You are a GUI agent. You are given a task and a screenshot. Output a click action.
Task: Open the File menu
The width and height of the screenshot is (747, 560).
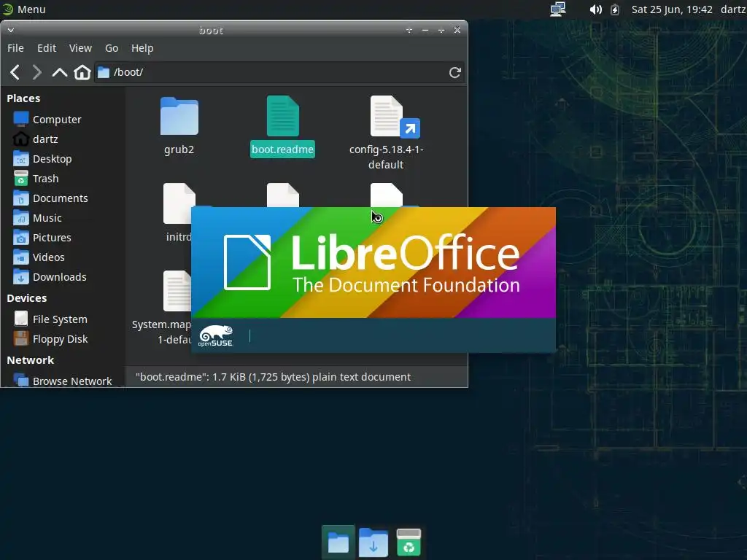[15, 48]
